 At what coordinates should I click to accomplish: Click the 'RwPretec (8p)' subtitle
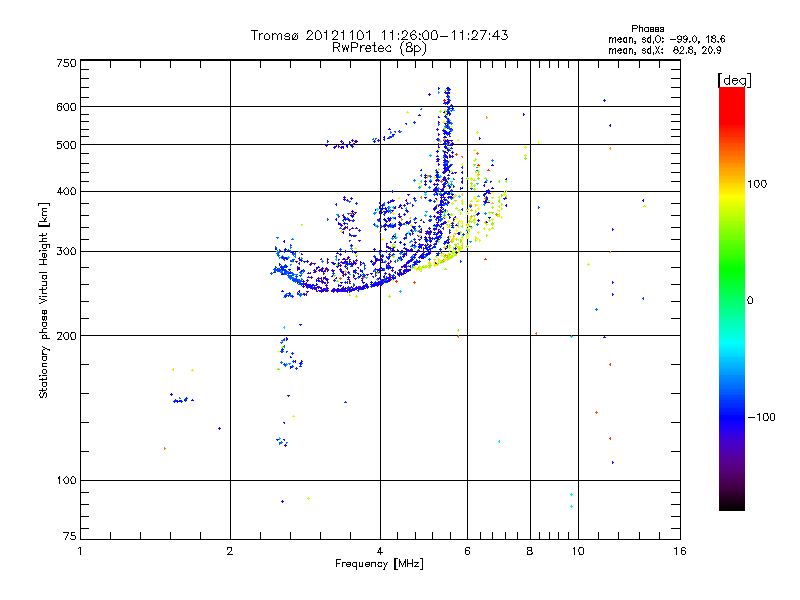click(x=379, y=48)
